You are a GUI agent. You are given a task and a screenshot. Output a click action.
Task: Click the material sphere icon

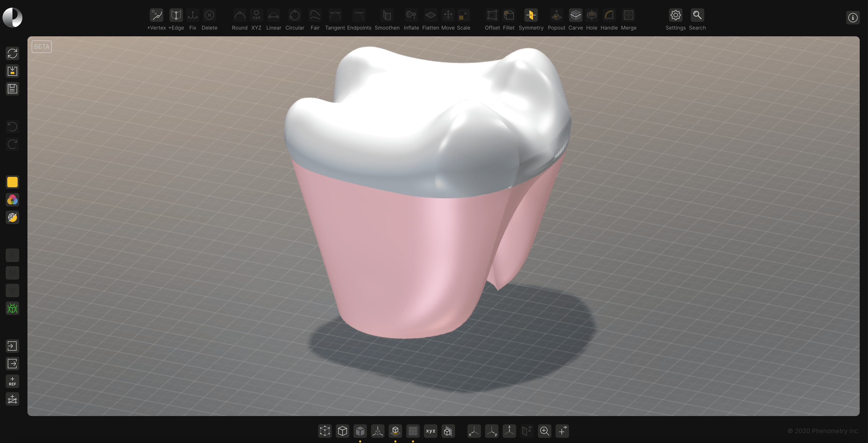pyautogui.click(x=12, y=217)
